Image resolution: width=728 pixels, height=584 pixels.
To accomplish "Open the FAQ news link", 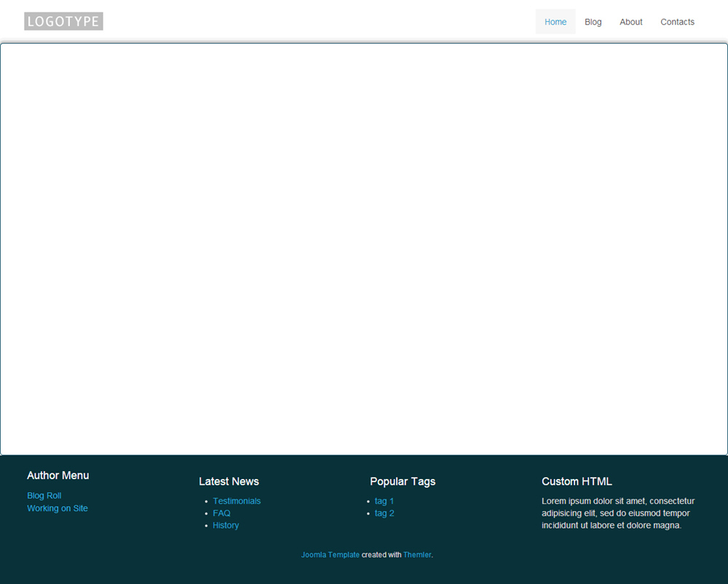I will [221, 513].
